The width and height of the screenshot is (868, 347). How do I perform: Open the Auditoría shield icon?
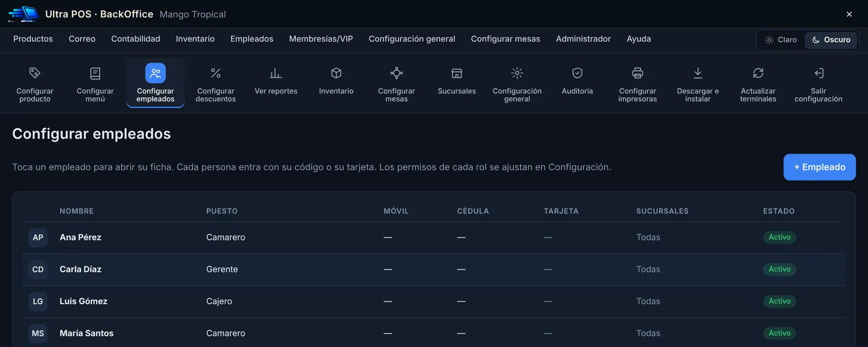click(x=577, y=73)
